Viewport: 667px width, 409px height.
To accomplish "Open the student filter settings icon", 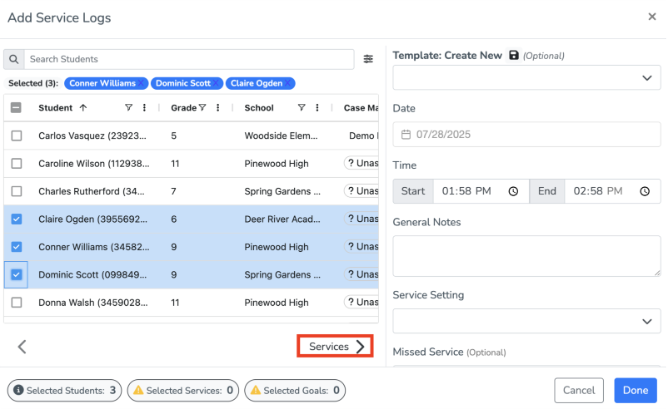I will [x=368, y=59].
